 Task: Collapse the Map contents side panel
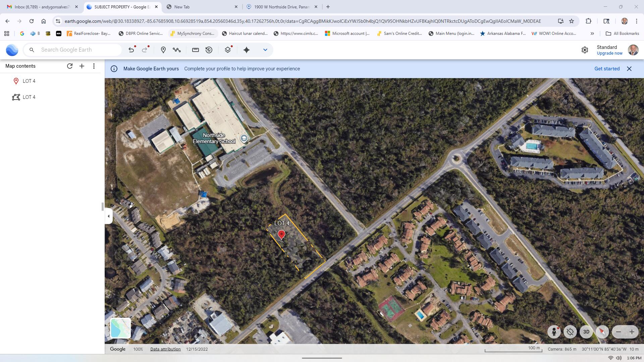point(108,216)
